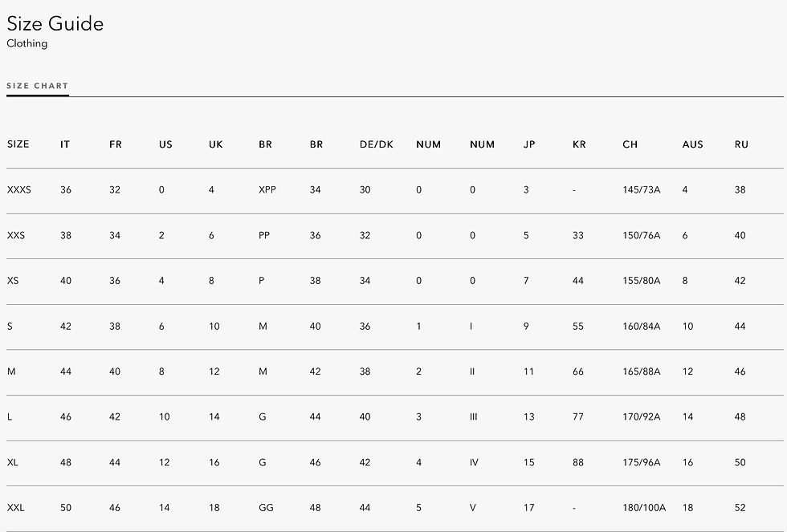
Task: Click the FR column header
Action: [x=116, y=144]
